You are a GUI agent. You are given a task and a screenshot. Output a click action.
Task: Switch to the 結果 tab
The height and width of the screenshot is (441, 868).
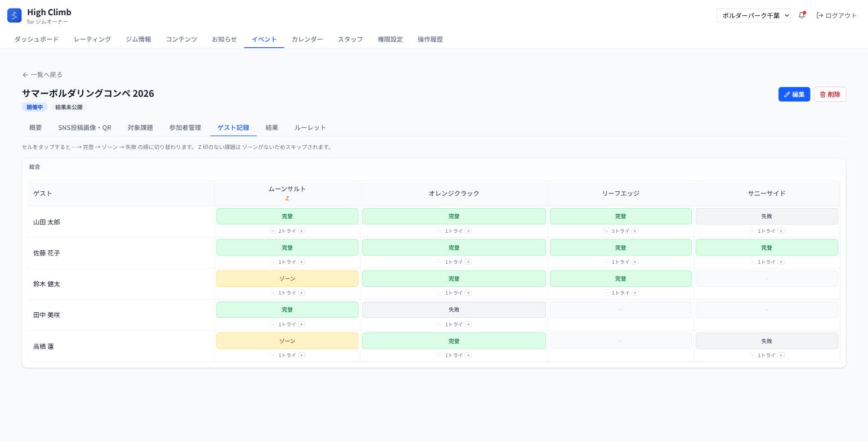coord(272,128)
